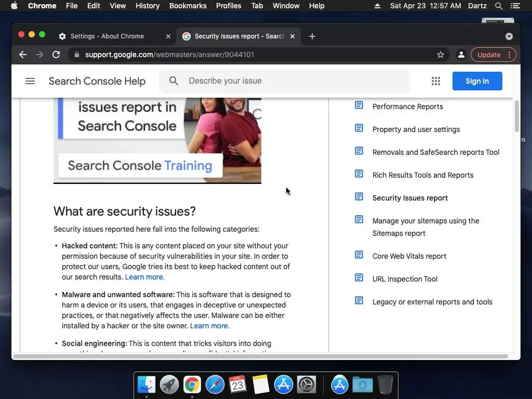The height and width of the screenshot is (399, 532).
Task: Click the Manage your sitemaps article icon
Action: 359,219
